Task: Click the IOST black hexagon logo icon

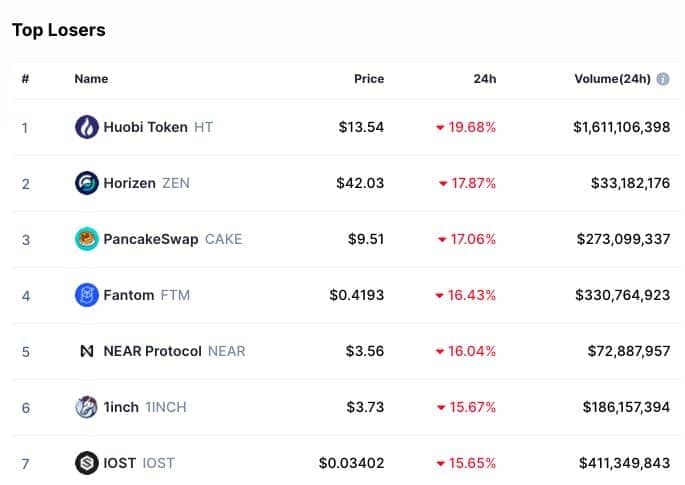Action: 86,463
